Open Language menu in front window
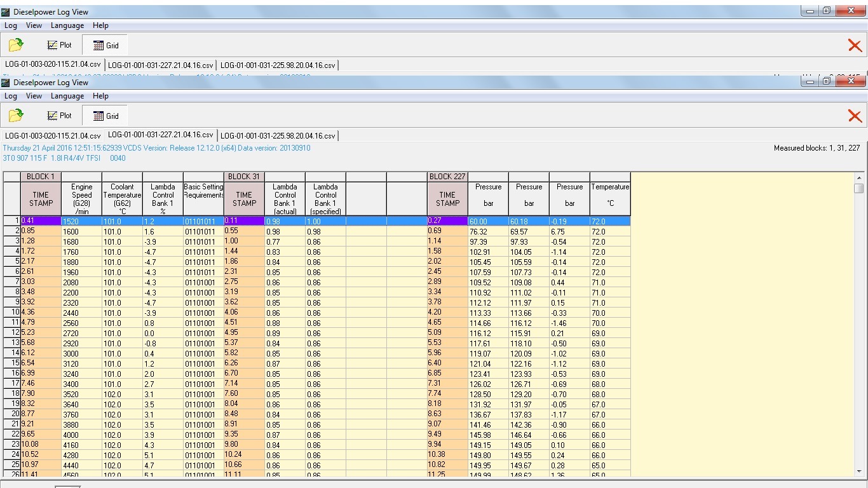This screenshot has width=868, height=488. pos(67,96)
